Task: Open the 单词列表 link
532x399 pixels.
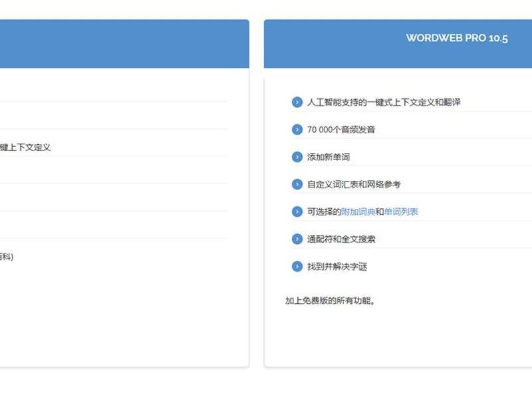Action: tap(401, 211)
